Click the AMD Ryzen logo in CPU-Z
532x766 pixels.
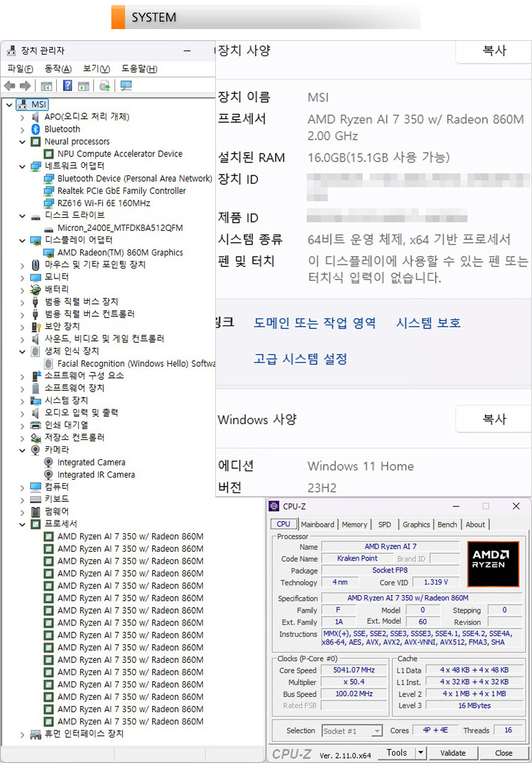click(x=492, y=564)
